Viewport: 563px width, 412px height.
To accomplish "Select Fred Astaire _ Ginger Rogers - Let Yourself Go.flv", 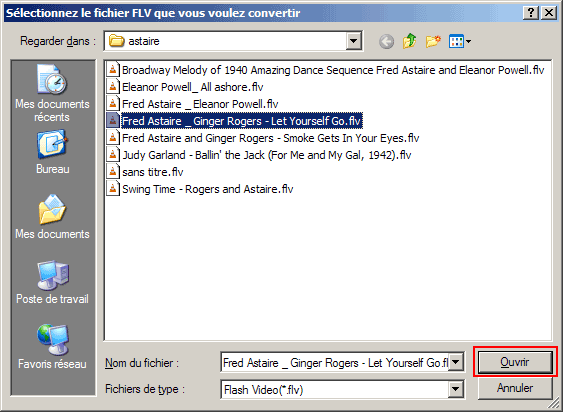I will point(242,121).
